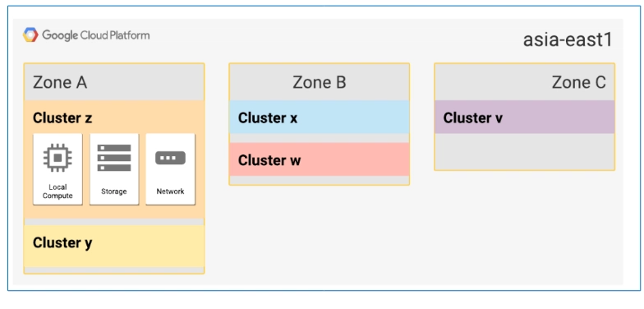The image size is (644, 309).
Task: Click the Cluster z heading
Action: click(62, 118)
